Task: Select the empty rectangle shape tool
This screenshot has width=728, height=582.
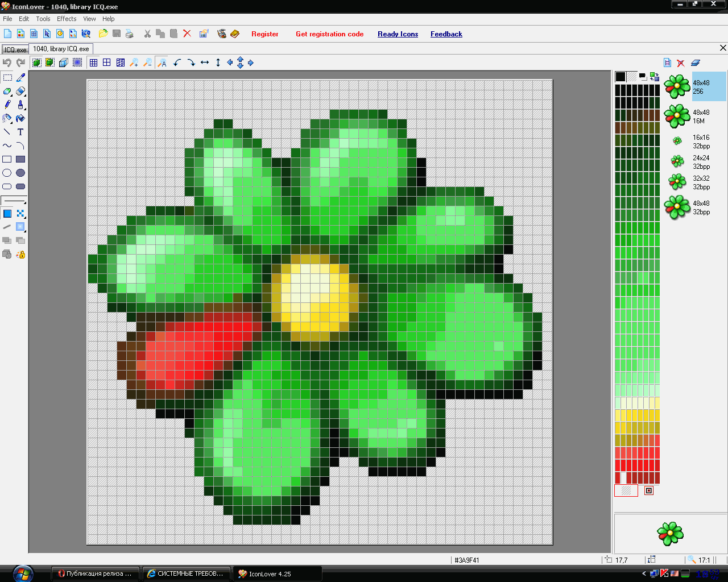Action: [7, 159]
